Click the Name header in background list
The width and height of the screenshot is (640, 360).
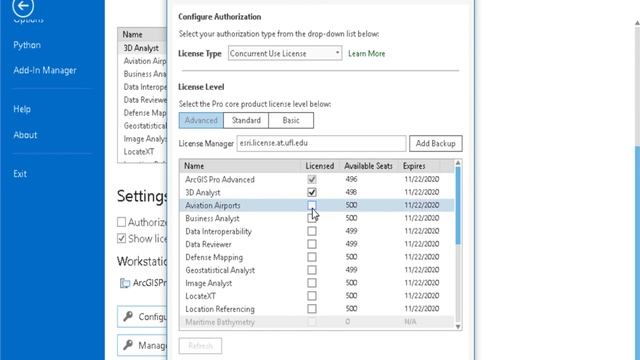click(133, 35)
